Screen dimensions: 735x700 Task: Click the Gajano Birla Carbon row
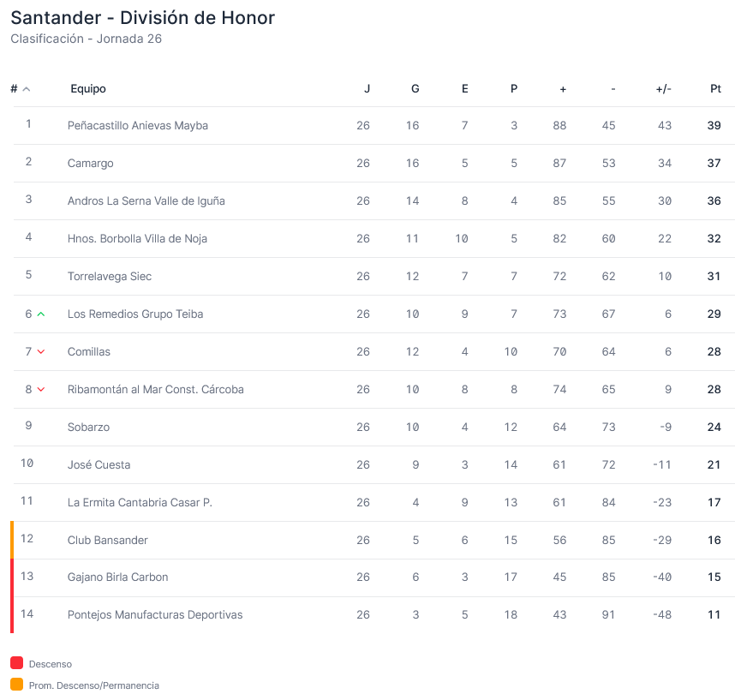tap(374, 577)
